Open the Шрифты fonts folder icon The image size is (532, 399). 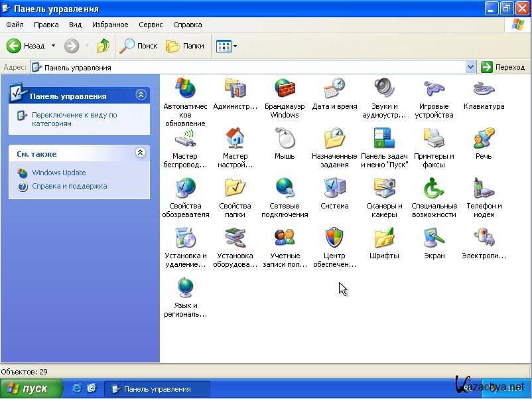[384, 238]
